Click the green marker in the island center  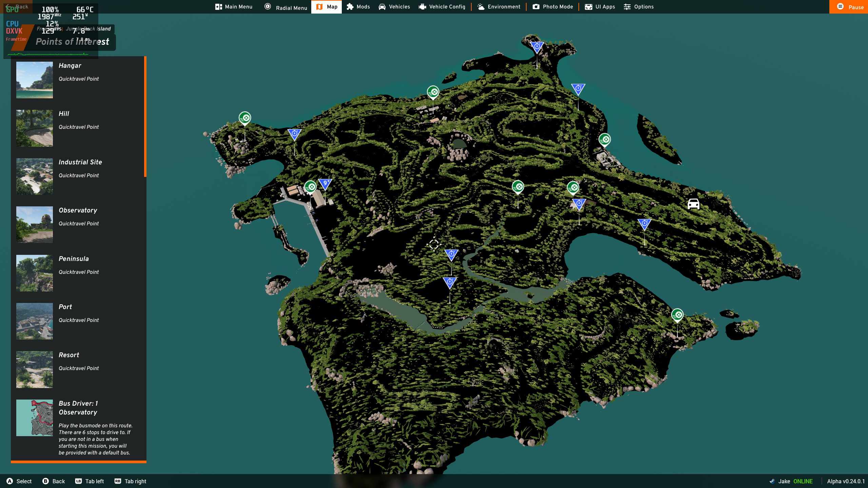pos(518,187)
